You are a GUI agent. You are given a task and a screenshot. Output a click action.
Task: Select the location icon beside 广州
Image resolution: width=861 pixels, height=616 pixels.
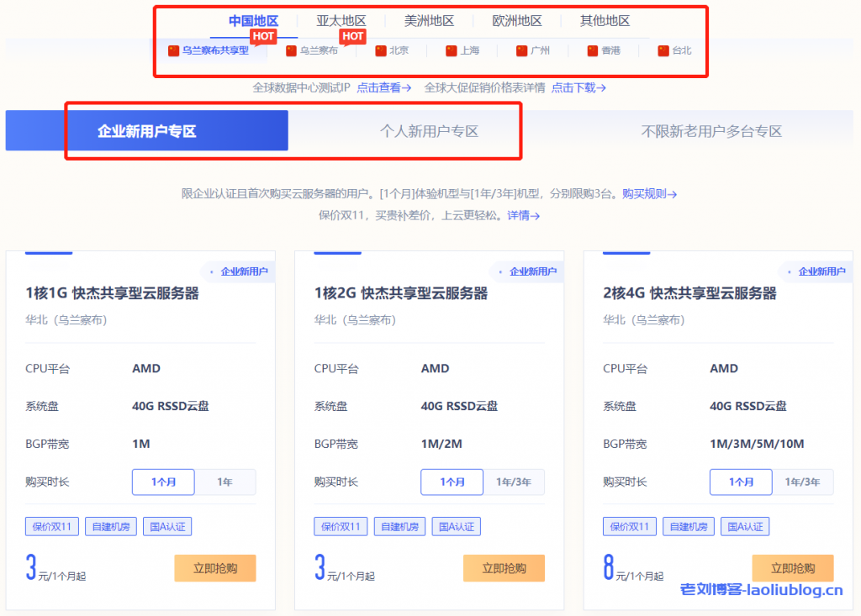(x=521, y=50)
